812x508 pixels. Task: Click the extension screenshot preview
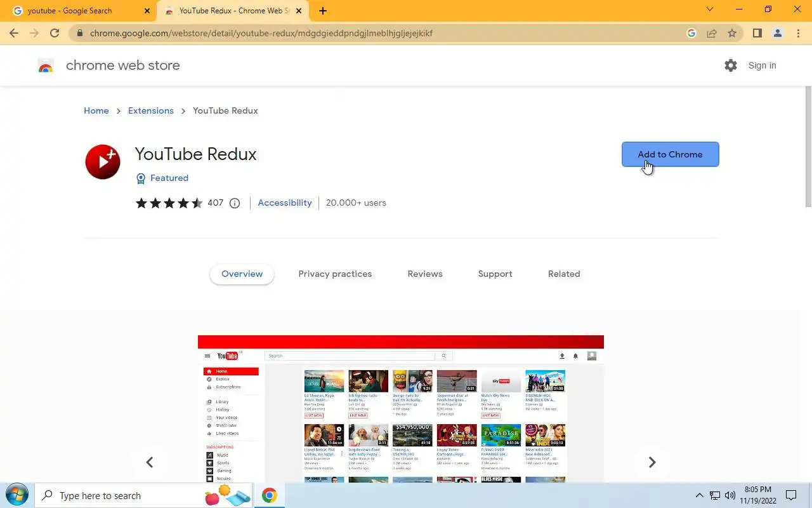point(401,409)
